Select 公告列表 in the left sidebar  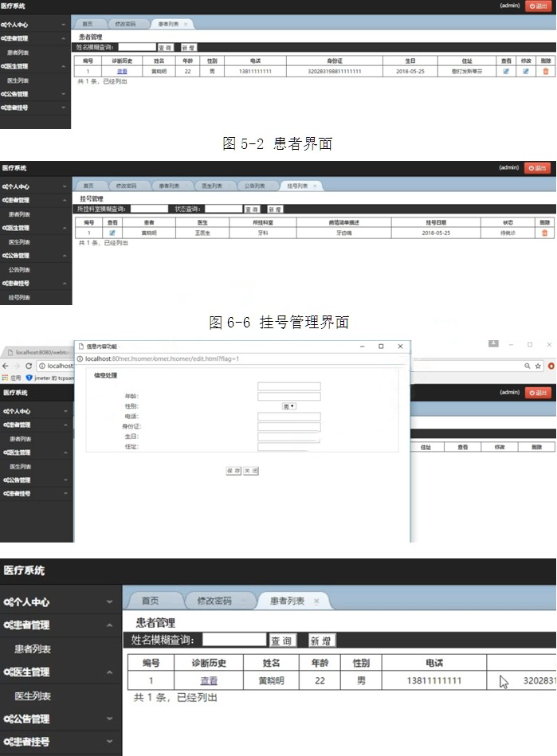(x=19, y=269)
